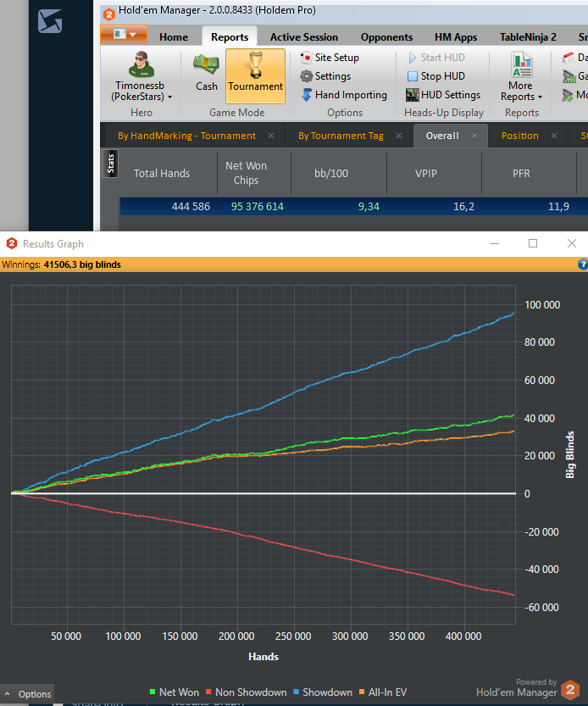Click the 9,34 bb/100 value
The height and width of the screenshot is (706, 588).
369,207
